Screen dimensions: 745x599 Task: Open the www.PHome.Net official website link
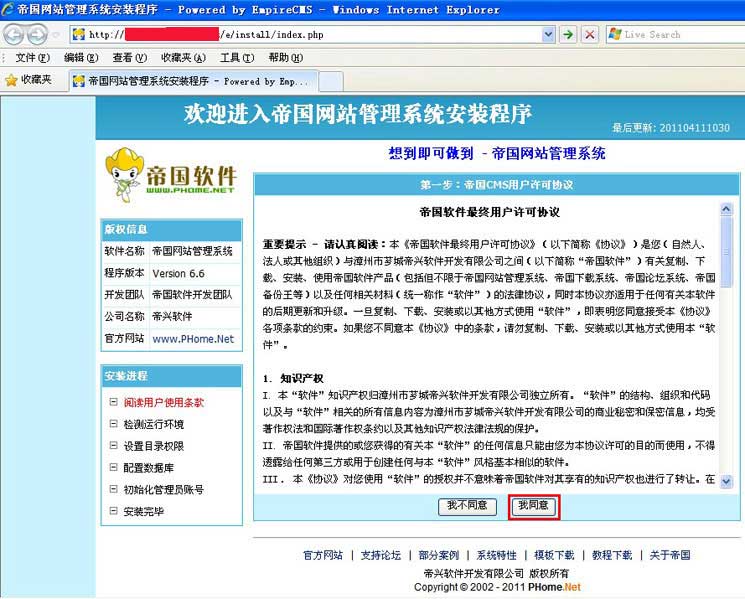click(x=192, y=338)
